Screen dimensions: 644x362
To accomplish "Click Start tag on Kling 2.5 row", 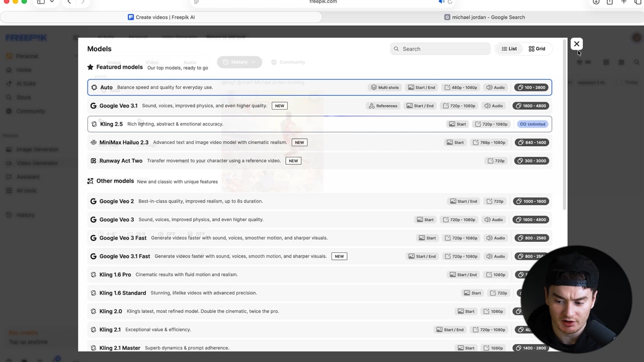I will coord(457,124).
